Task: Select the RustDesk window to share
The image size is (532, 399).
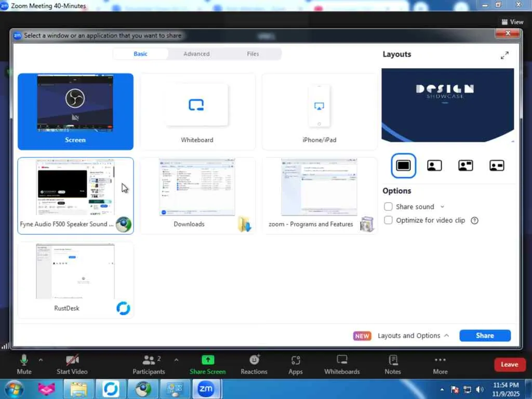Action: 75,280
